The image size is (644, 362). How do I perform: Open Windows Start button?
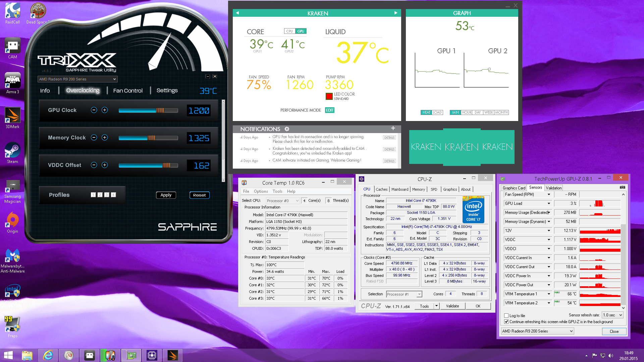point(8,355)
